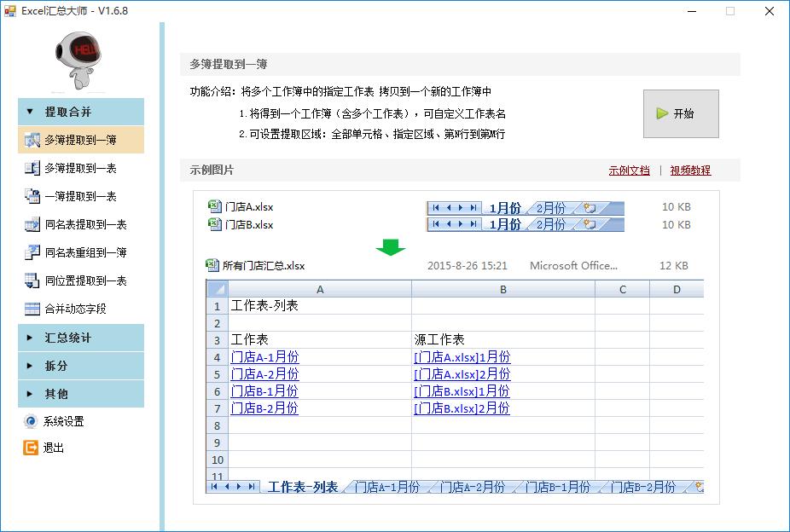Click the 合并动态字段 table icon
Screen dimensions: 790x532
32,309
